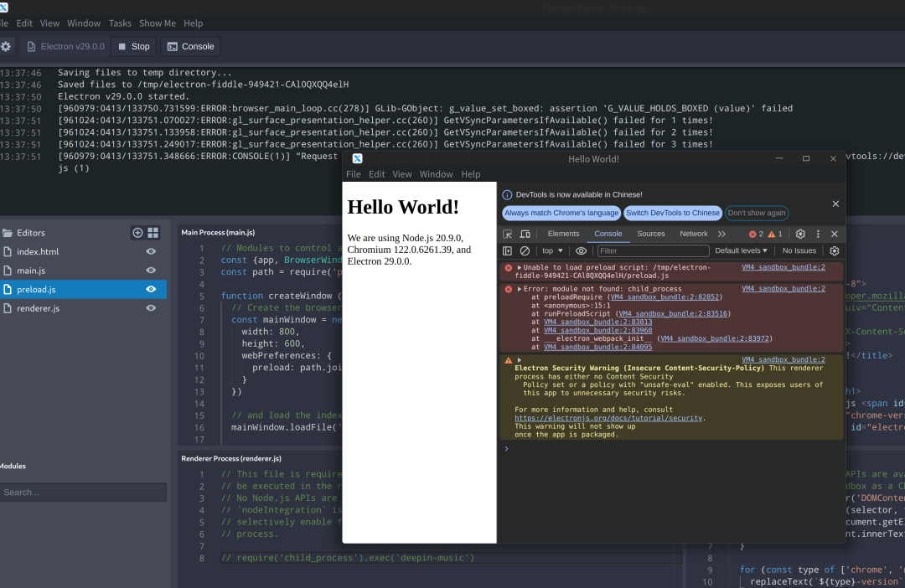This screenshot has height=588, width=905.
Task: Open the Edit menu in Electron Fiddle
Action: pyautogui.click(x=24, y=23)
